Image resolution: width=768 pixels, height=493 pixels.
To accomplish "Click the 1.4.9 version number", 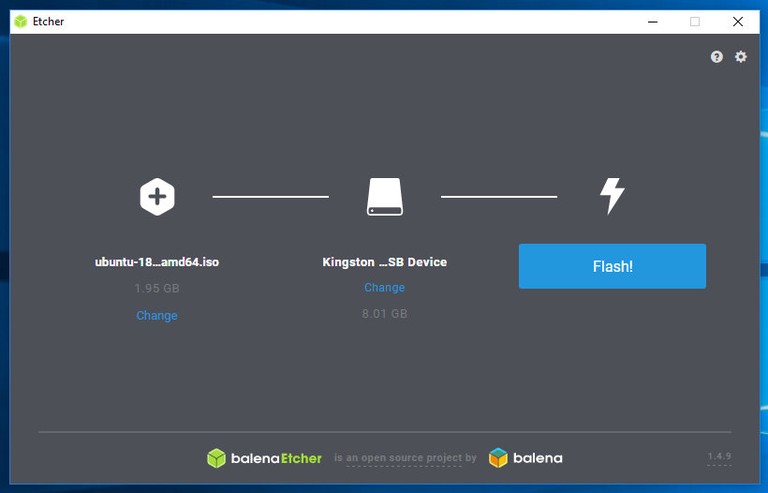I will pos(719,457).
